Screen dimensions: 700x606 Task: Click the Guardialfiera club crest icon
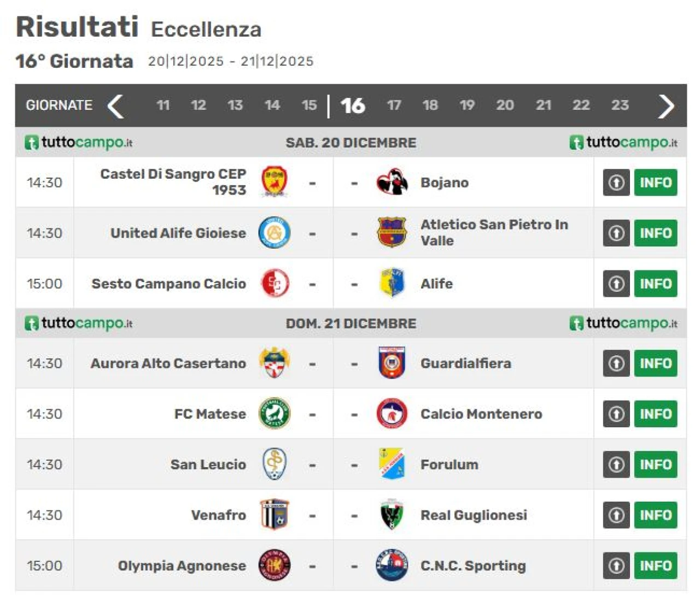click(392, 363)
